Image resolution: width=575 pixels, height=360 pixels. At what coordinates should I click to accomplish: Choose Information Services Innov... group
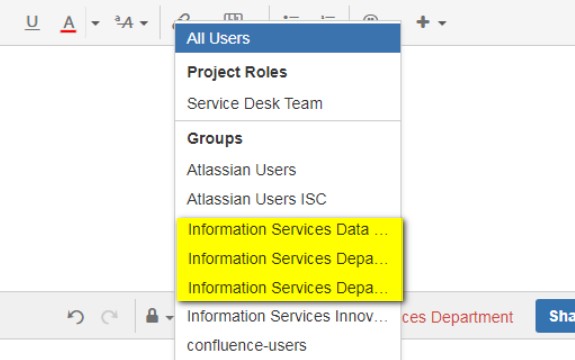coord(288,316)
